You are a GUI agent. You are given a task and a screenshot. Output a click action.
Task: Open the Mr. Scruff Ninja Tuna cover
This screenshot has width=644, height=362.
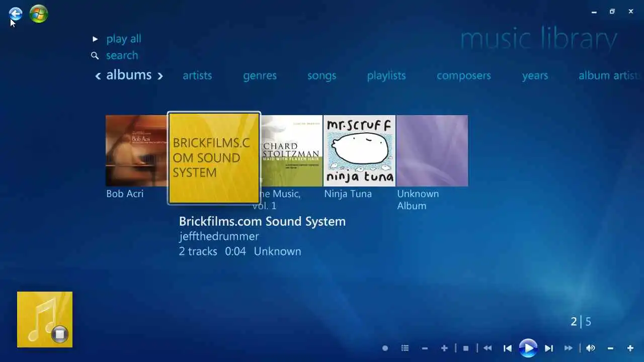coord(359,151)
